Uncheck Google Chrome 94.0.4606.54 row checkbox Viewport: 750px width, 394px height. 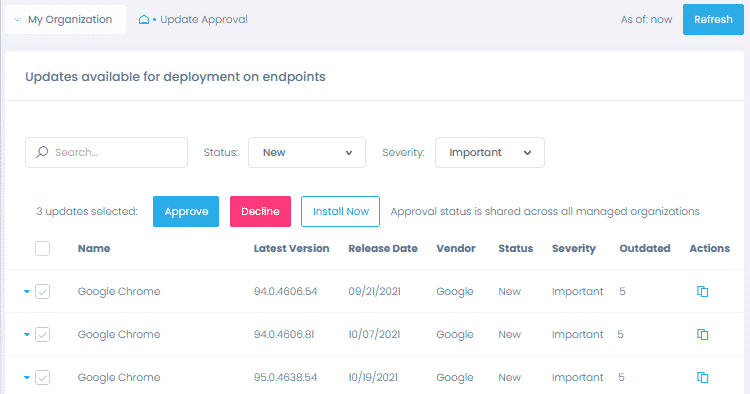[43, 291]
